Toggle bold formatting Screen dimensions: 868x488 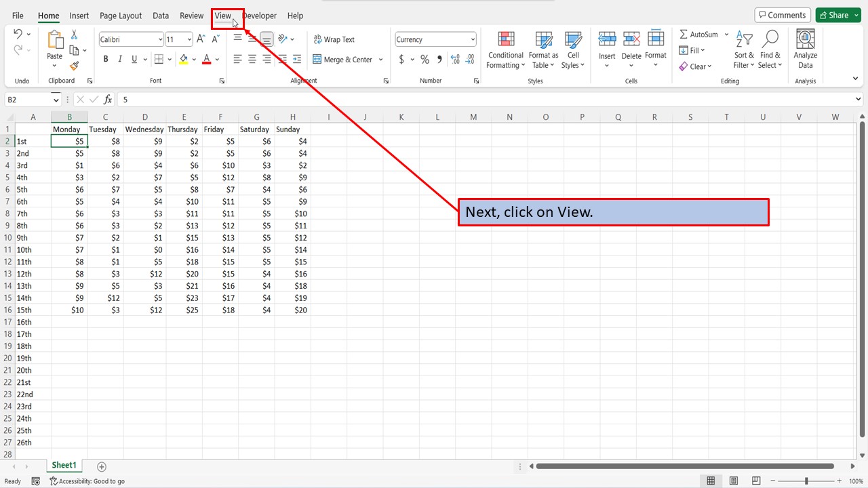[x=105, y=59]
